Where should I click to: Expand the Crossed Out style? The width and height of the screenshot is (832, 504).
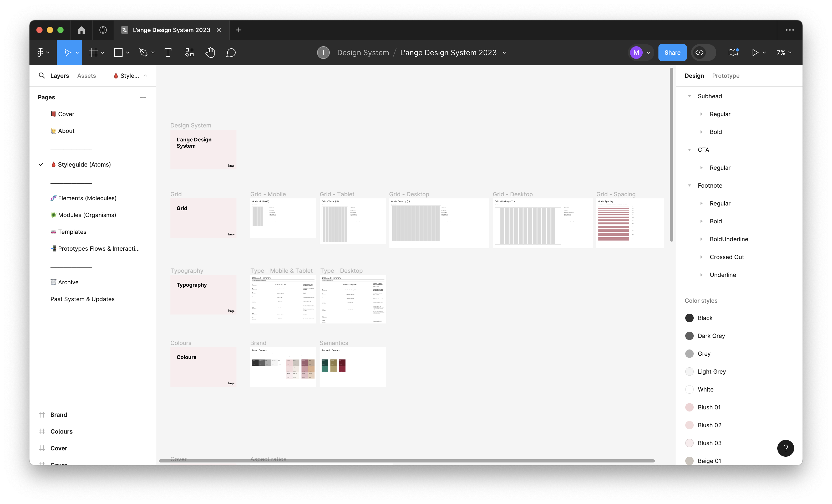(701, 257)
